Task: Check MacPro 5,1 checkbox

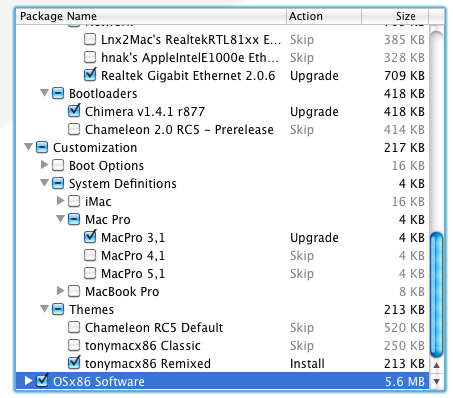Action: [x=90, y=273]
